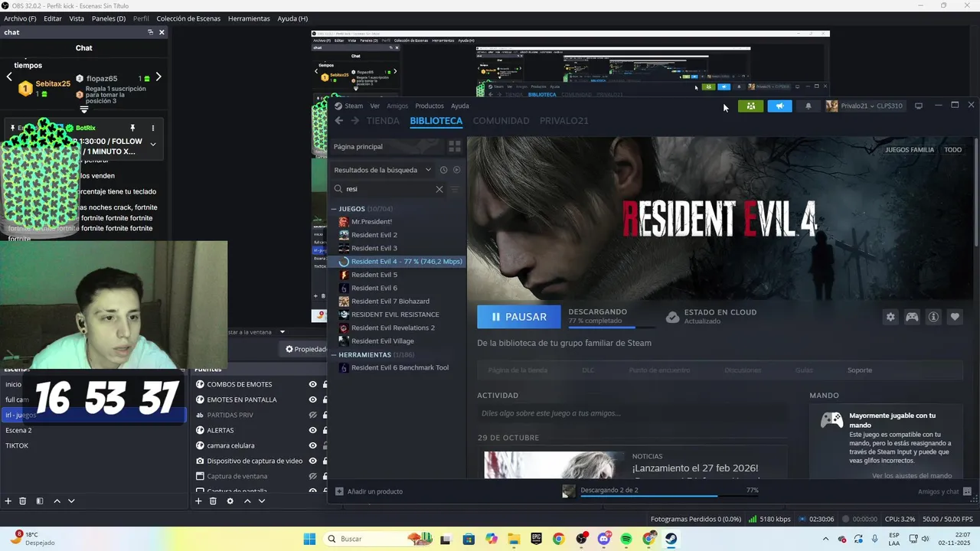The width and height of the screenshot is (980, 551).
Task: Go forward with Steam's forward arrow
Action: [354, 121]
